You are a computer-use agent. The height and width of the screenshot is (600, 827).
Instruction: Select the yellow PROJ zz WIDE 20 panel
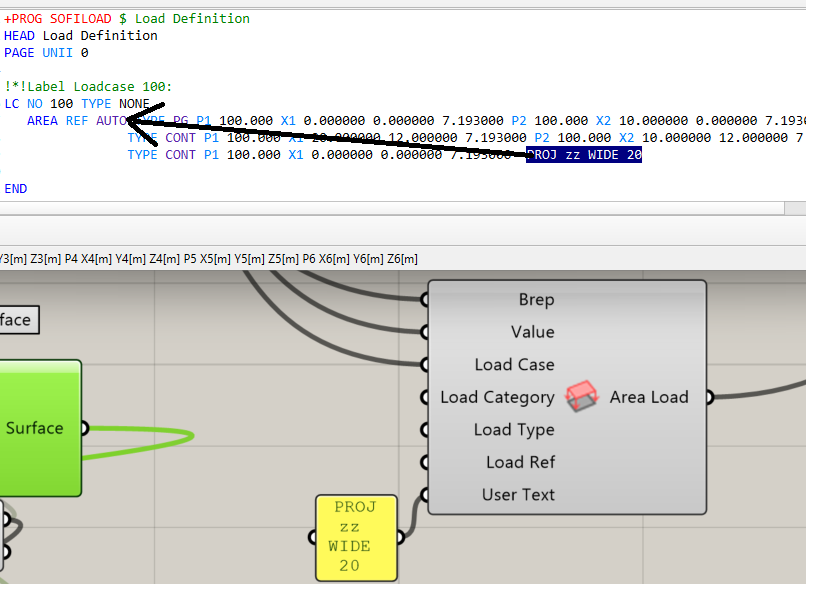click(355, 537)
